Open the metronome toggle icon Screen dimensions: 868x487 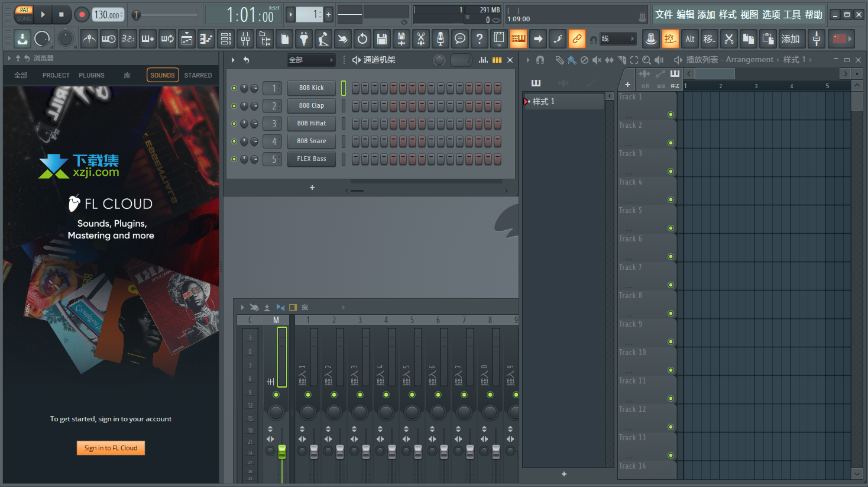89,39
